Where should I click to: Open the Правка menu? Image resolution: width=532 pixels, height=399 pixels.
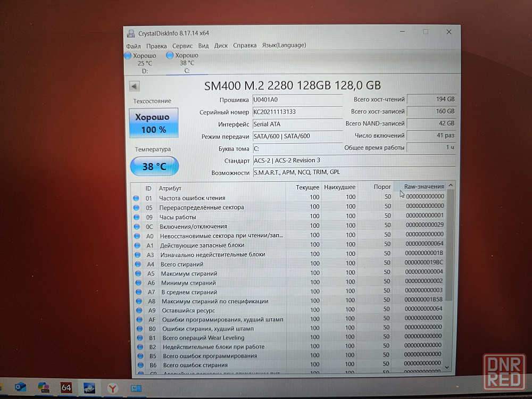pyautogui.click(x=156, y=46)
